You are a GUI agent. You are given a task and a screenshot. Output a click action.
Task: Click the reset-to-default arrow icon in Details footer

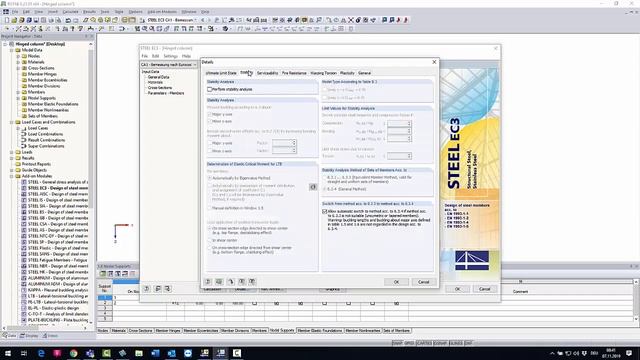(231, 282)
